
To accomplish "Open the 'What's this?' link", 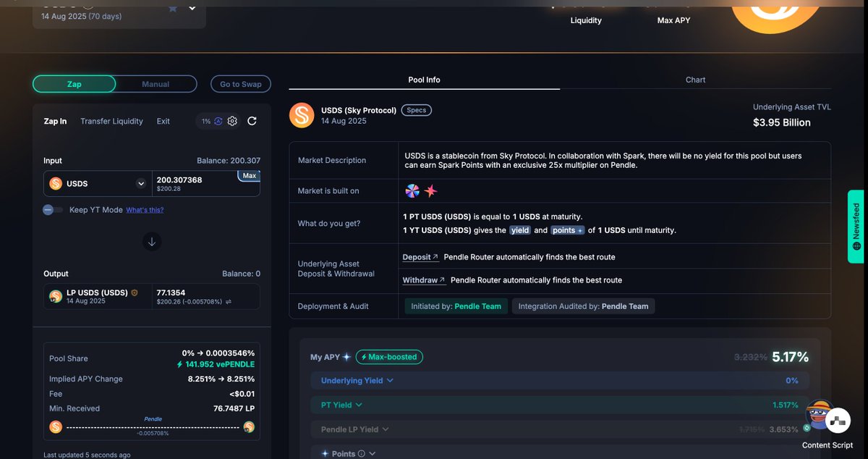I will (x=145, y=210).
